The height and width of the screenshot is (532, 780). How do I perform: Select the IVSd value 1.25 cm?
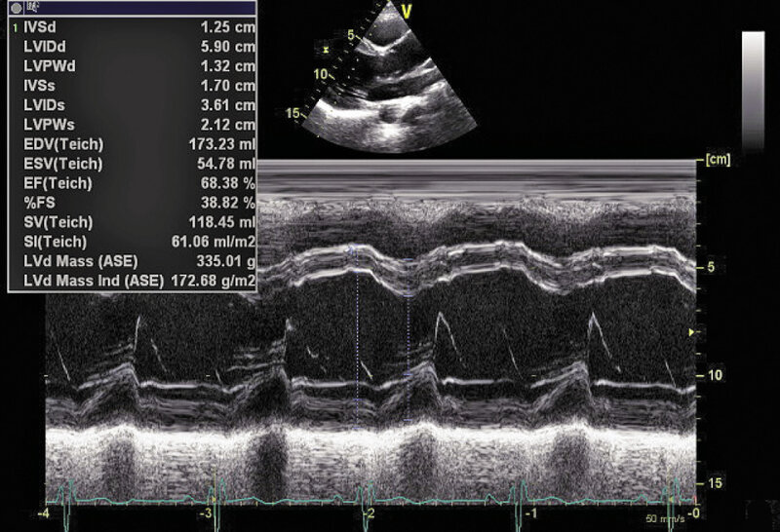(228, 27)
